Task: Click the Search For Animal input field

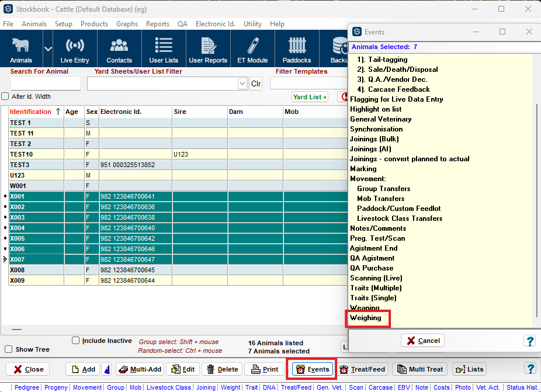Action: click(x=46, y=84)
